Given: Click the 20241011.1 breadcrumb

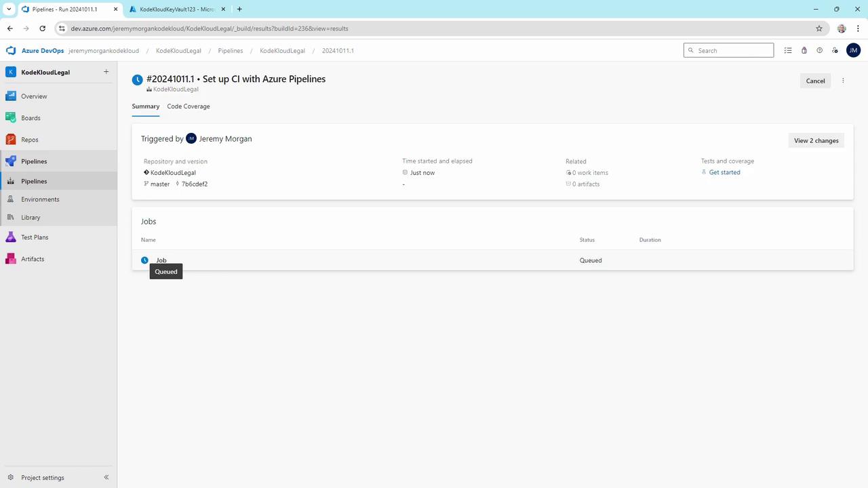Looking at the screenshot, I should coord(338,51).
